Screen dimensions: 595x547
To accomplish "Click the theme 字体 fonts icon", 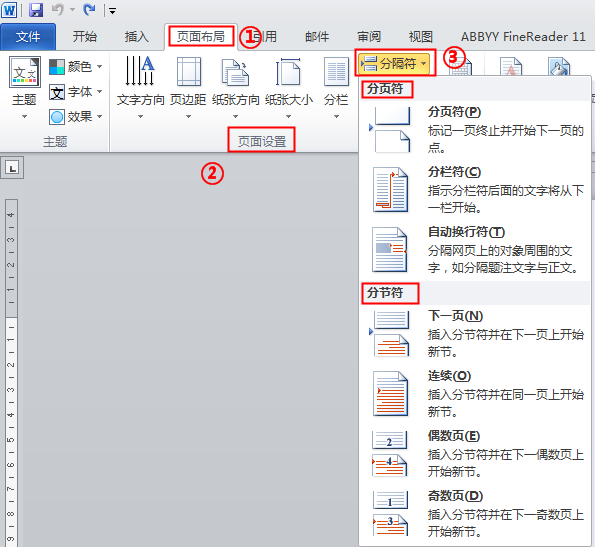I will click(57, 92).
